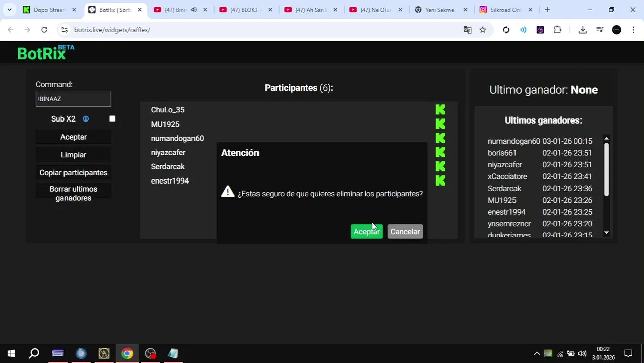Switch to the (47) Ah Sarıl tab
644x363 pixels.
tap(311, 10)
